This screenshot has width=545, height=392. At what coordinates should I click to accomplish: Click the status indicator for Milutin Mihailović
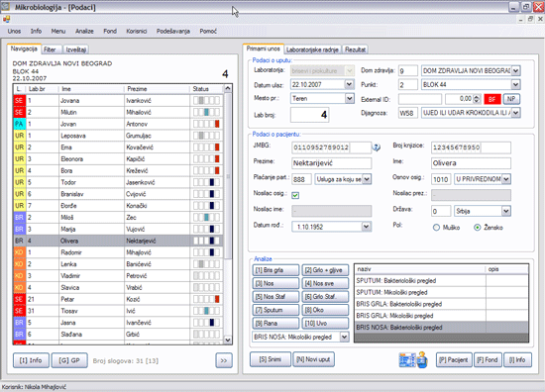[x=206, y=112]
